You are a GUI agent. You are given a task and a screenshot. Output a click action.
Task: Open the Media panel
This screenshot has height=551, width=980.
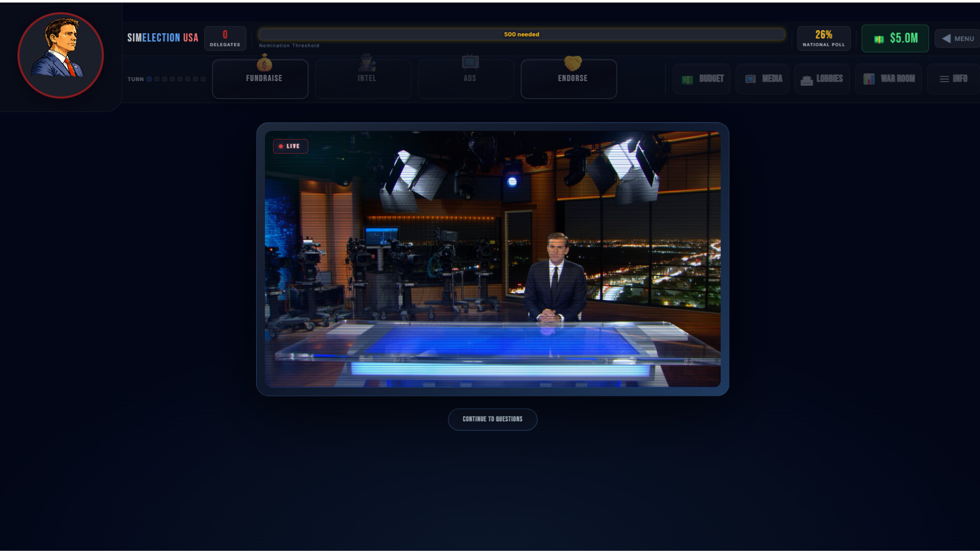(x=763, y=79)
